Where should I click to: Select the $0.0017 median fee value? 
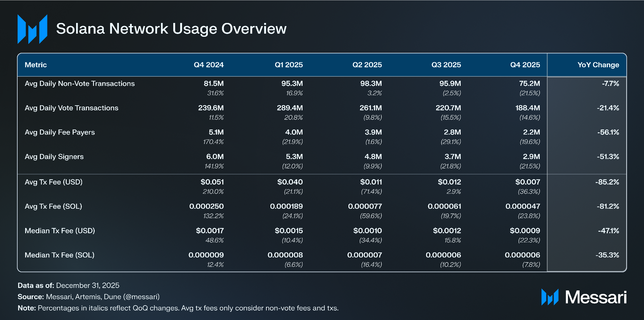(210, 231)
